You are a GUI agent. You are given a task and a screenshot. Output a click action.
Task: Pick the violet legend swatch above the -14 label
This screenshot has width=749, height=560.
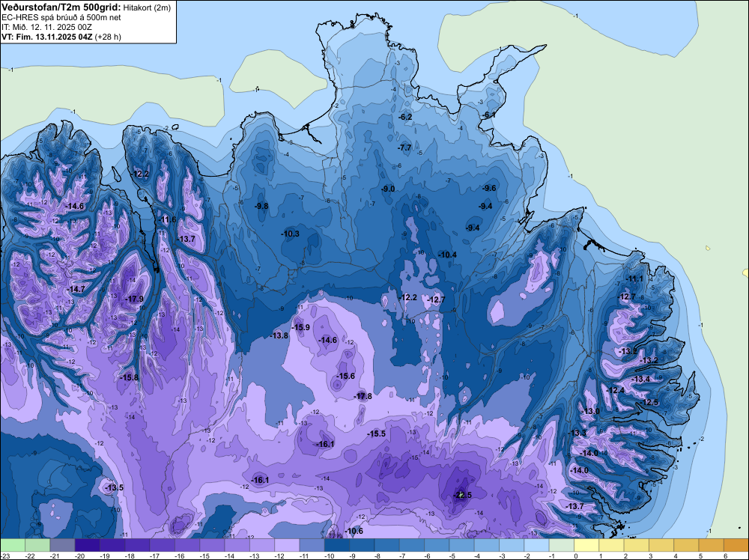[237, 545]
